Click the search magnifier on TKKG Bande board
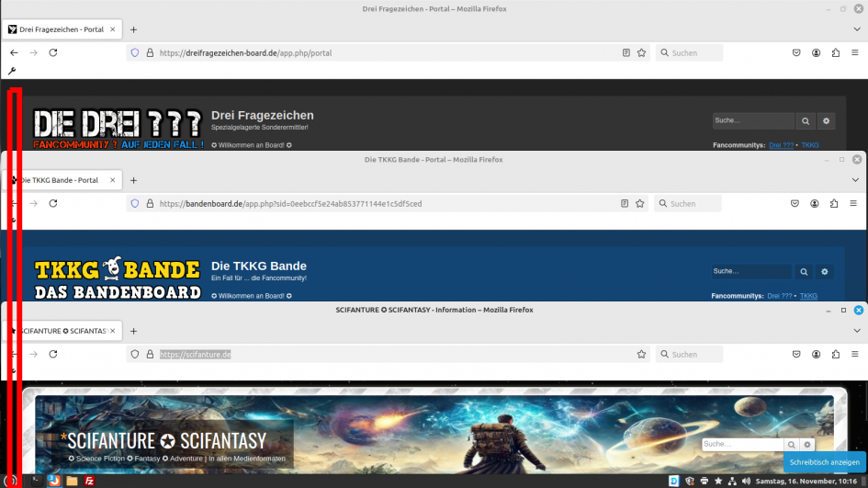This screenshot has height=488, width=868. coord(804,271)
